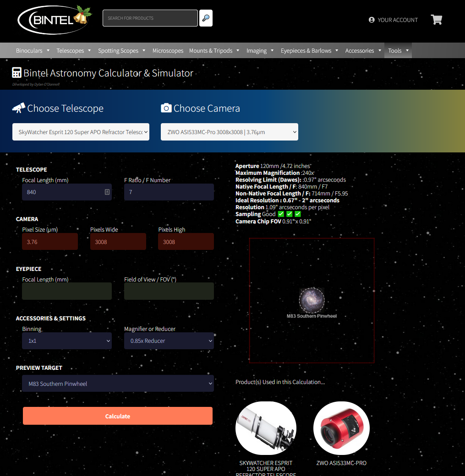The width and height of the screenshot is (465, 476).
Task: Click the Pixel Size field showing 3.76
Action: click(x=50, y=242)
